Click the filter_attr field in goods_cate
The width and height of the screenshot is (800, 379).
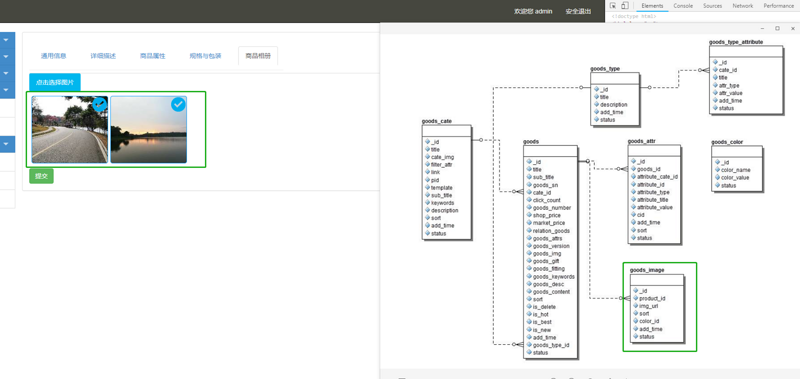coord(441,165)
